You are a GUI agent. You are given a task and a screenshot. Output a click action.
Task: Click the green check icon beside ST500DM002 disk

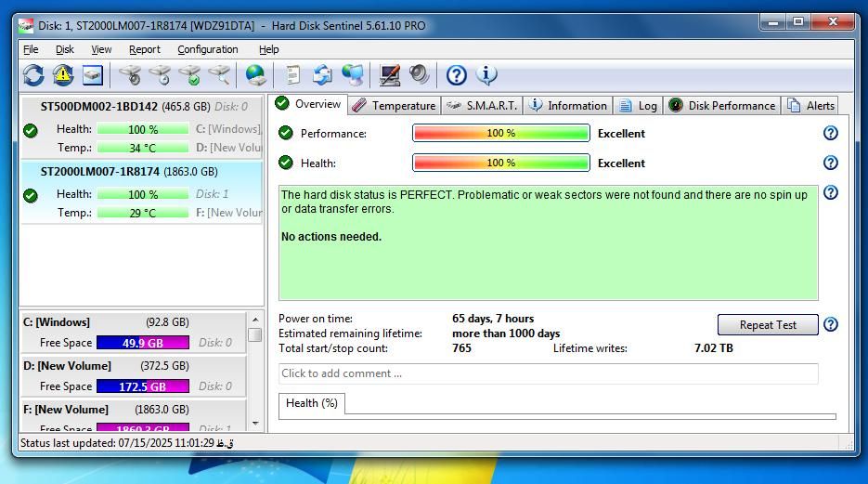(x=31, y=131)
